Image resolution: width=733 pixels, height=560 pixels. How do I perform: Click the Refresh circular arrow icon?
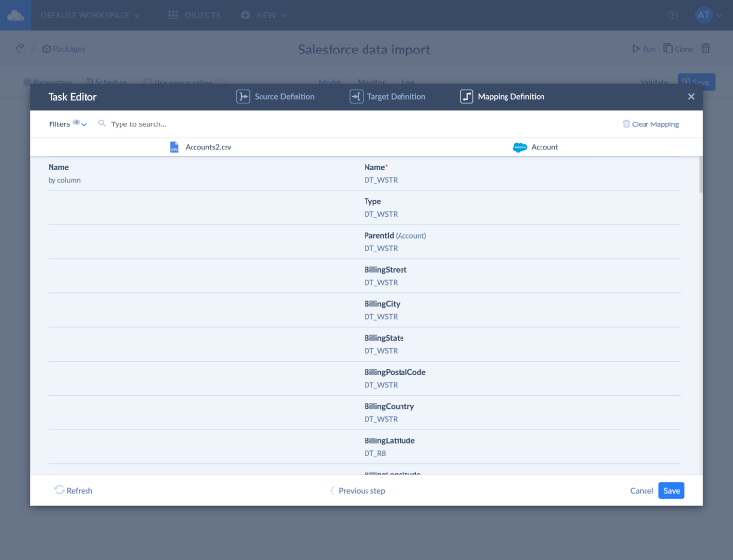pos(59,490)
